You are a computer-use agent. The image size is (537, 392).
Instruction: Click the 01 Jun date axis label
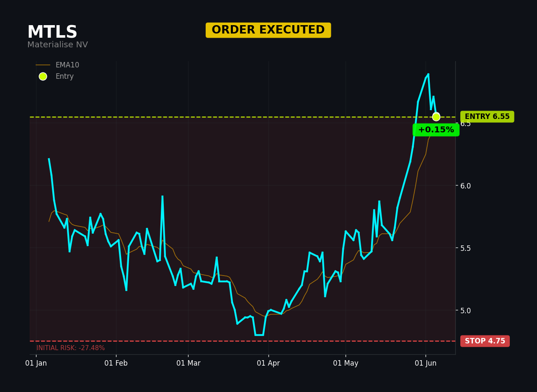tap(426, 364)
